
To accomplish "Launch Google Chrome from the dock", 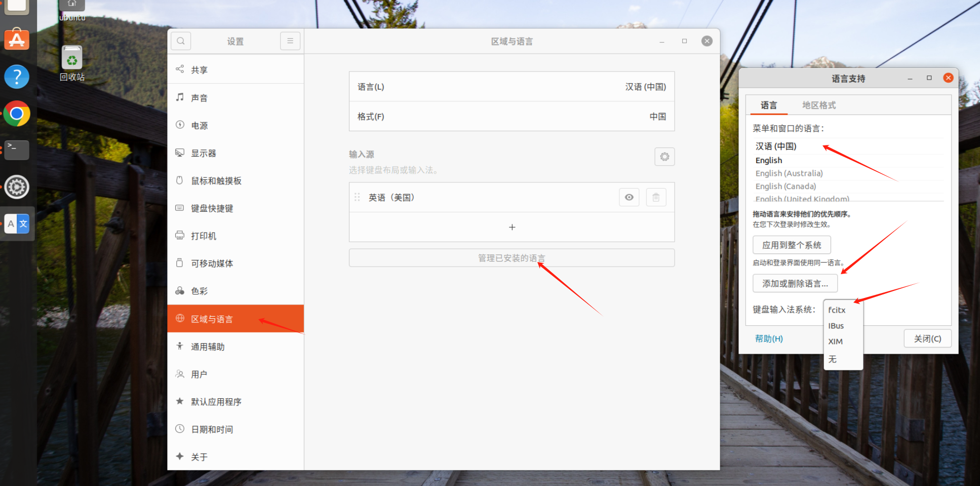I will [17, 114].
